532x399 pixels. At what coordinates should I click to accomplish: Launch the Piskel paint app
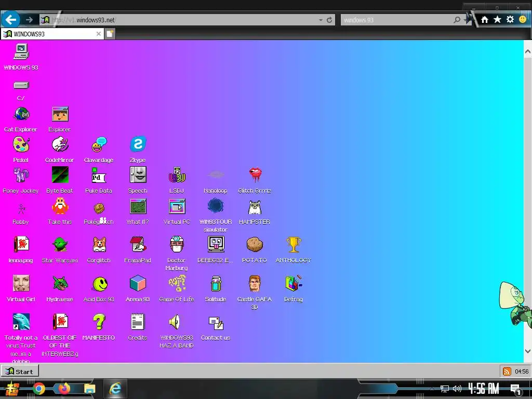point(21,145)
